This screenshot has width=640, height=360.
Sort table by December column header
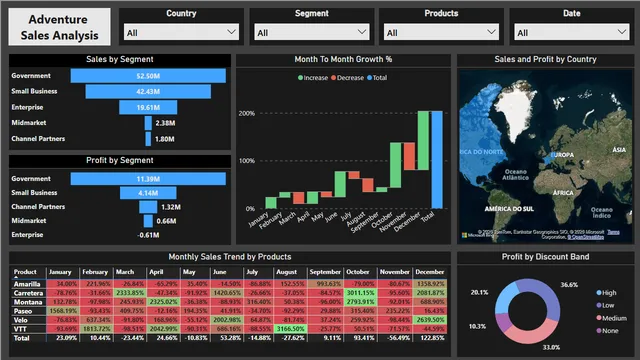[429, 272]
